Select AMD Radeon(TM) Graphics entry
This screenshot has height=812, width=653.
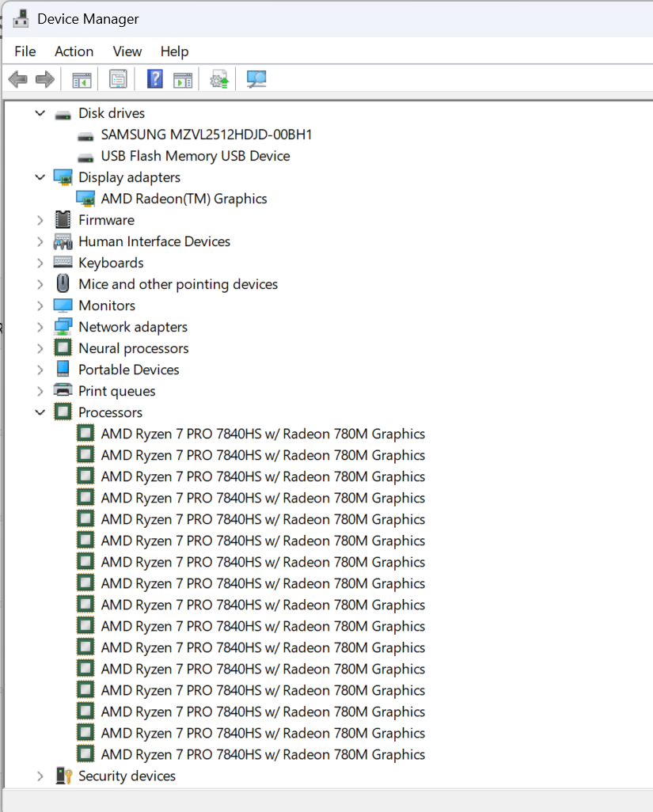coord(184,199)
